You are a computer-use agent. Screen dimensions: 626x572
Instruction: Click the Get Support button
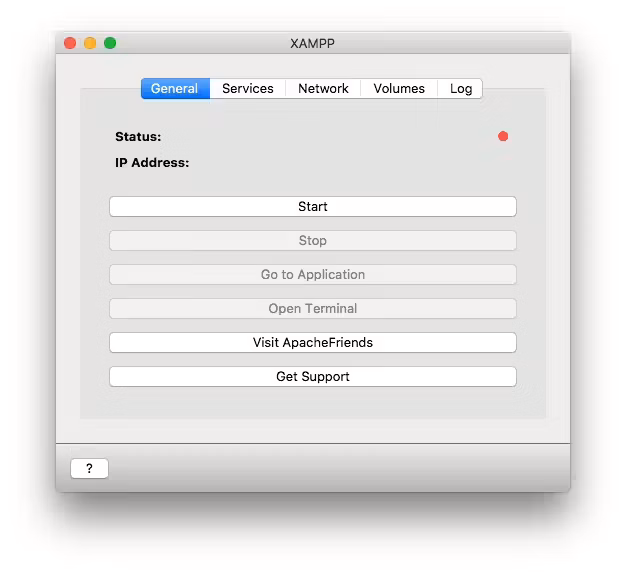313,376
